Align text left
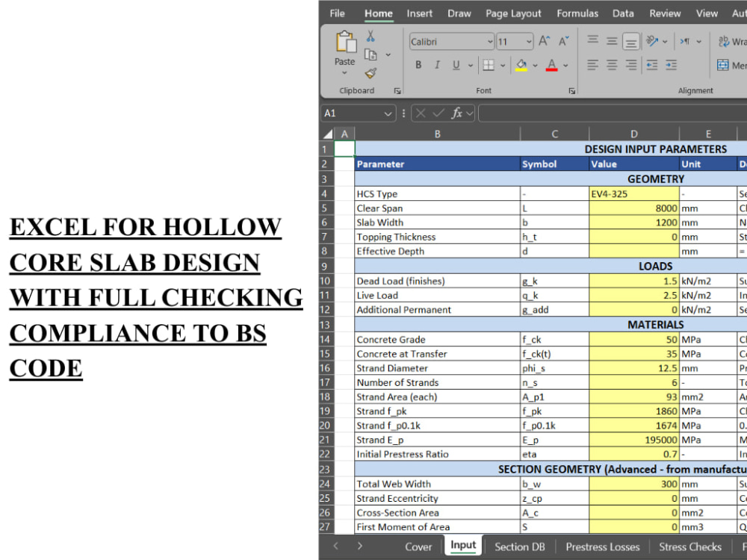Viewport: 747px width, 560px height. (x=592, y=65)
